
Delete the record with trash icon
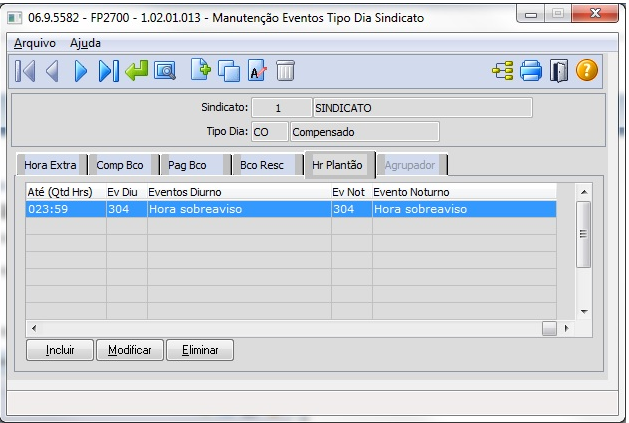pyautogui.click(x=285, y=71)
